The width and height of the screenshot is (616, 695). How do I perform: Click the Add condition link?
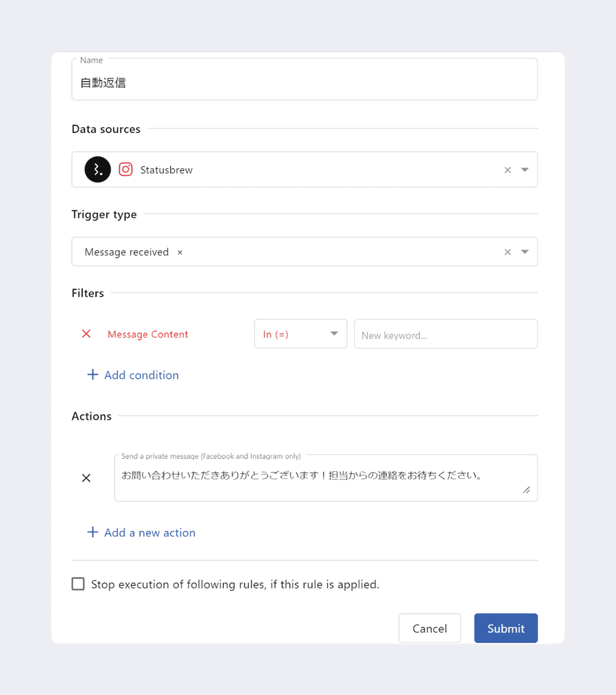[141, 375]
